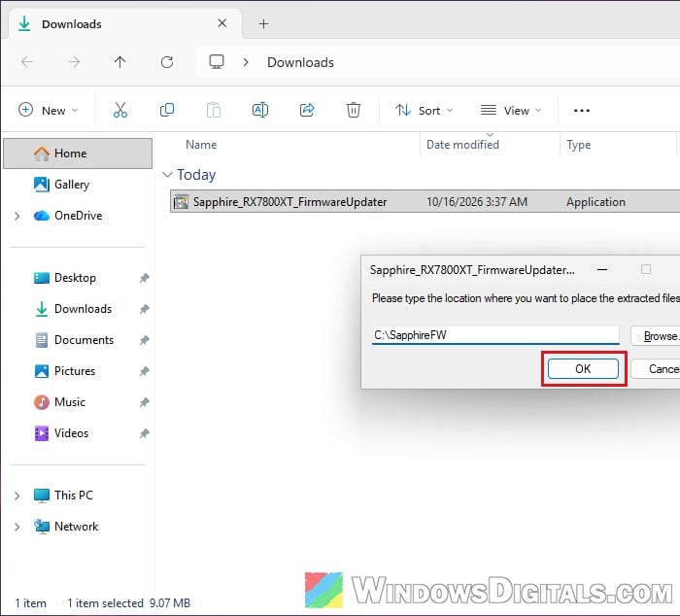Confirm extraction with the OK button
The image size is (680, 616).
(x=583, y=369)
